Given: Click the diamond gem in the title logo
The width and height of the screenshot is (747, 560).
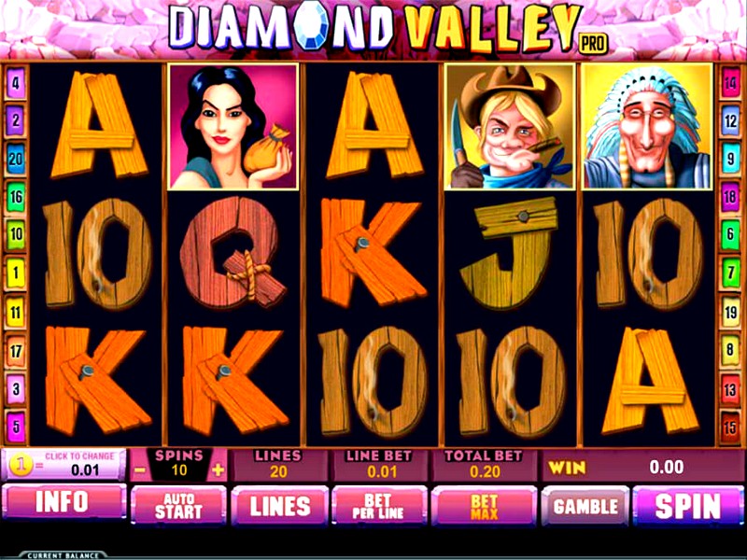Looking at the screenshot, I should point(312,24).
